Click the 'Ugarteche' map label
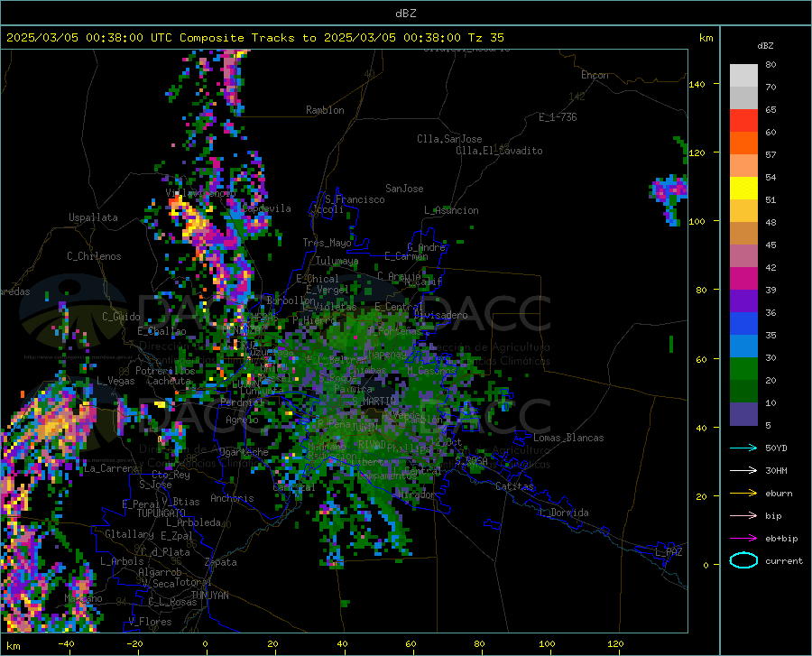The height and width of the screenshot is (656, 812). (x=244, y=452)
